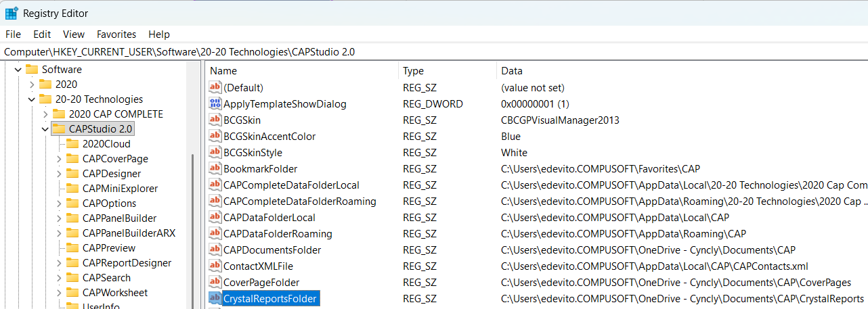Viewport: 868px width, 309px height.
Task: Click the CAPDocumentsFolder value icon
Action: coord(215,249)
